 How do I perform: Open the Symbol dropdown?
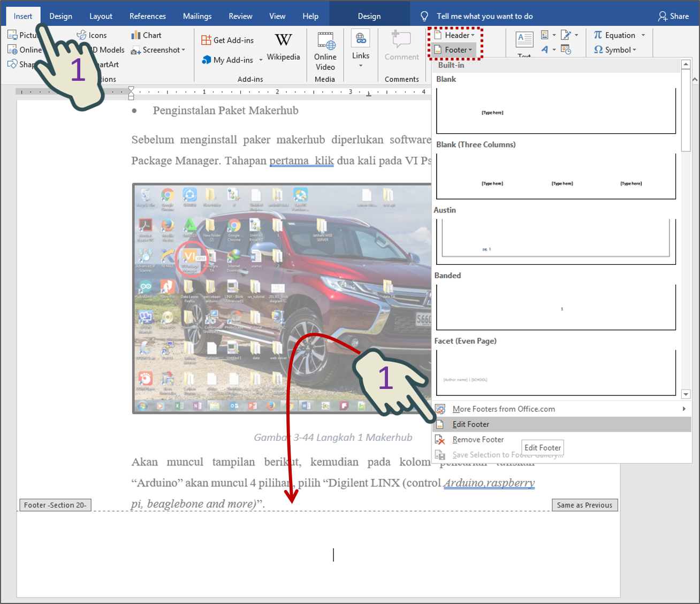point(615,50)
